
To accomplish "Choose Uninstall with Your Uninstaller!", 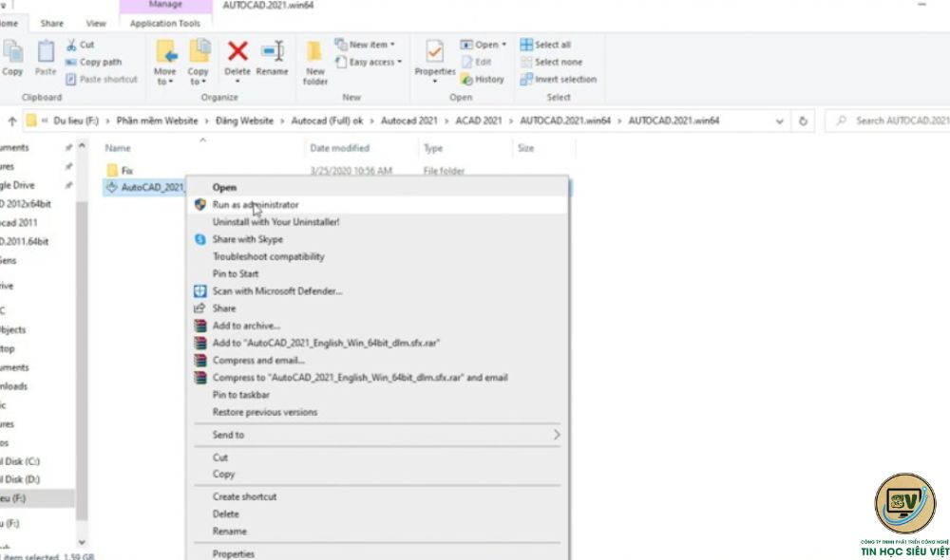I will click(378, 222).
